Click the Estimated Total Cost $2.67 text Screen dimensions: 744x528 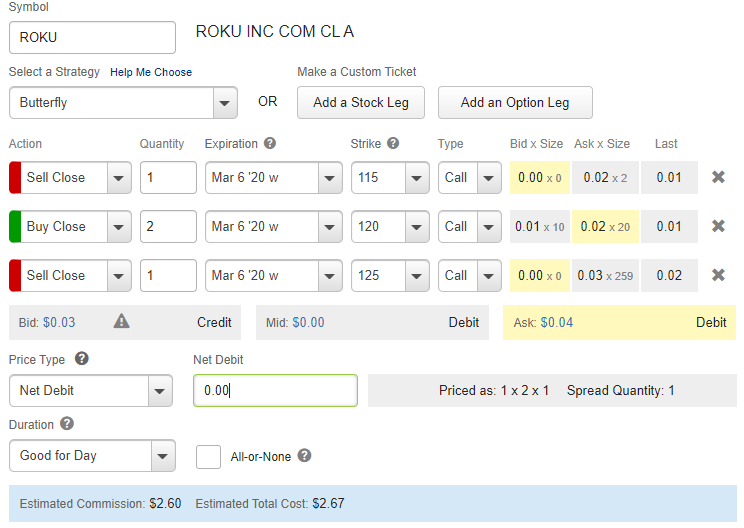[270, 503]
